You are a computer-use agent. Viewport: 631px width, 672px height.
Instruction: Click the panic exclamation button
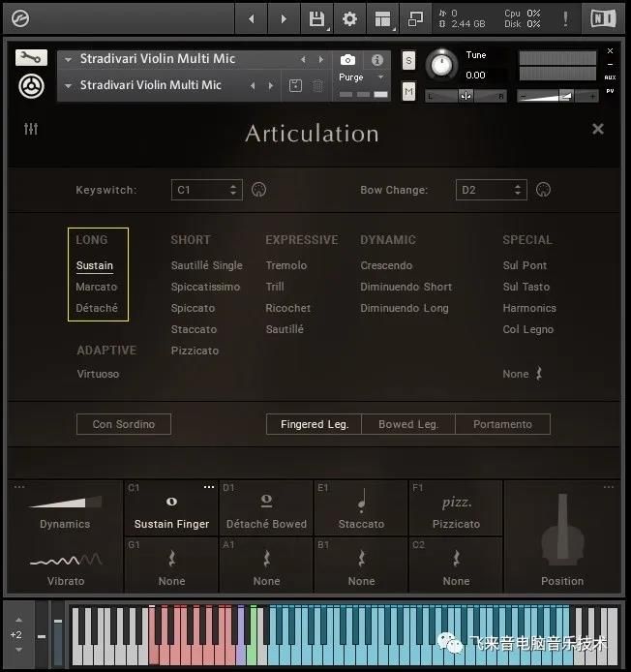pos(565,18)
